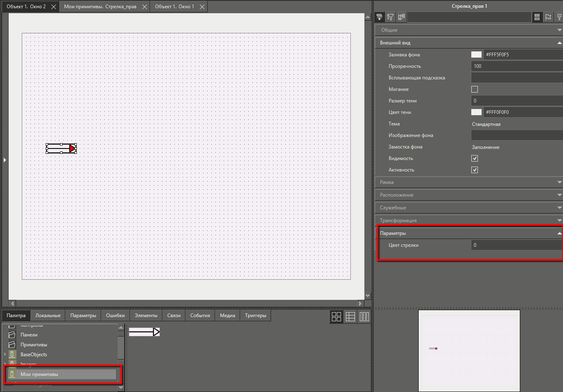Image resolution: width=563 pixels, height=392 pixels.
Task: Close the Стрелка_прав tab with its X
Action: coord(144,7)
